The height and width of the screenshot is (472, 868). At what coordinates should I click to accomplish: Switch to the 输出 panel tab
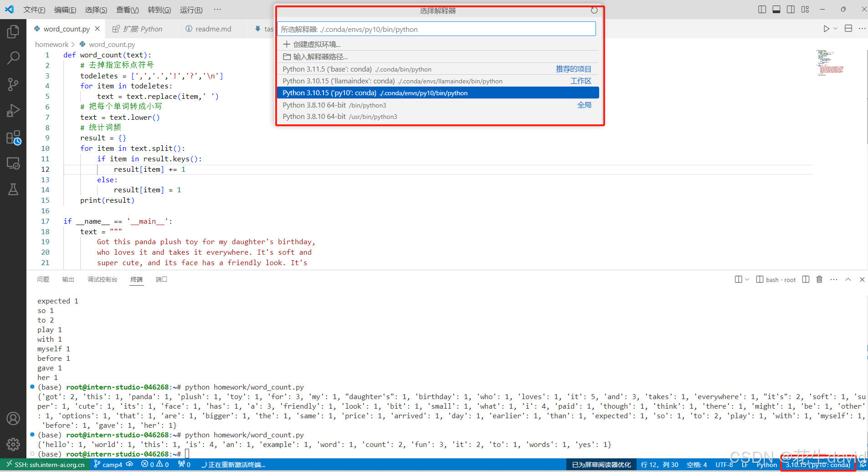pos(68,279)
